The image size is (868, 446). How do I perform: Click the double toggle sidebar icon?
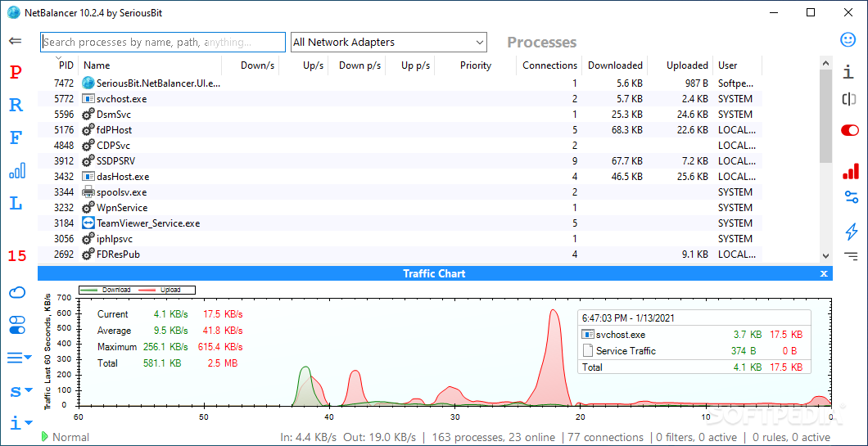(17, 325)
